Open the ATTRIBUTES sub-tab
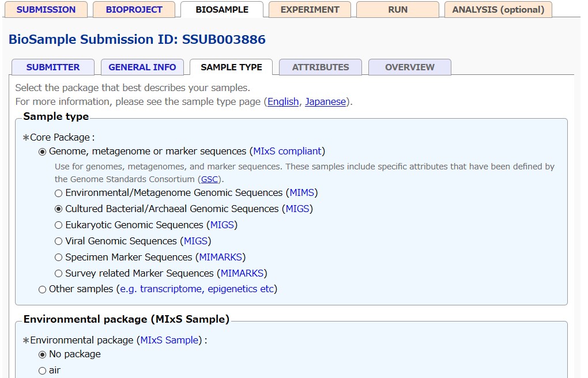This screenshot has height=378, width=588. (321, 67)
